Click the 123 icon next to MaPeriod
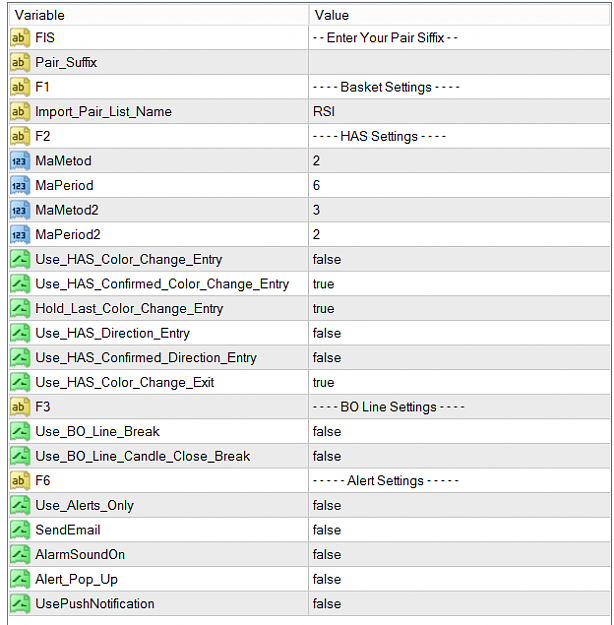 click(x=20, y=185)
